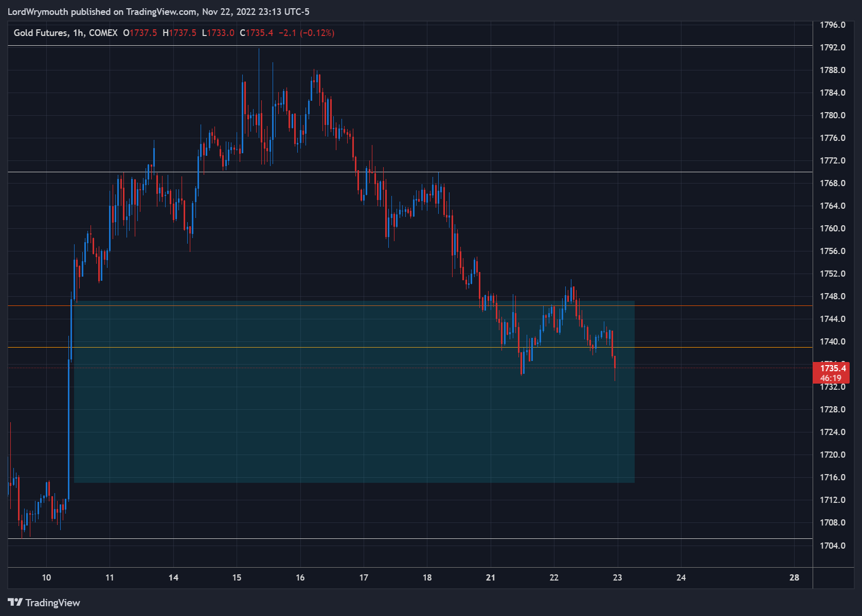Click the 1744.0 price axis label
The height and width of the screenshot is (616, 862).
833,319
